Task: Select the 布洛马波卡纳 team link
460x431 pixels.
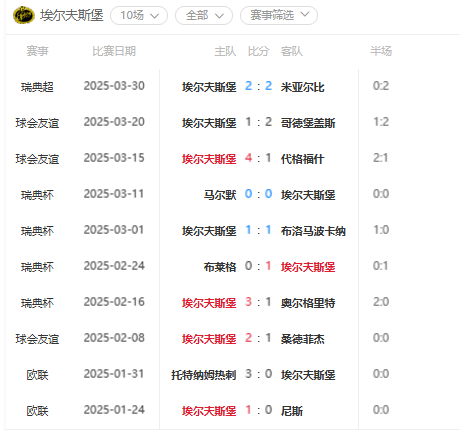Action: pyautogui.click(x=313, y=231)
